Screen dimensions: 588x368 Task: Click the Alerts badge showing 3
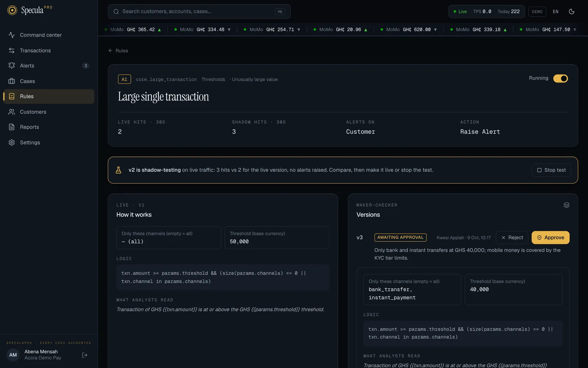point(86,66)
